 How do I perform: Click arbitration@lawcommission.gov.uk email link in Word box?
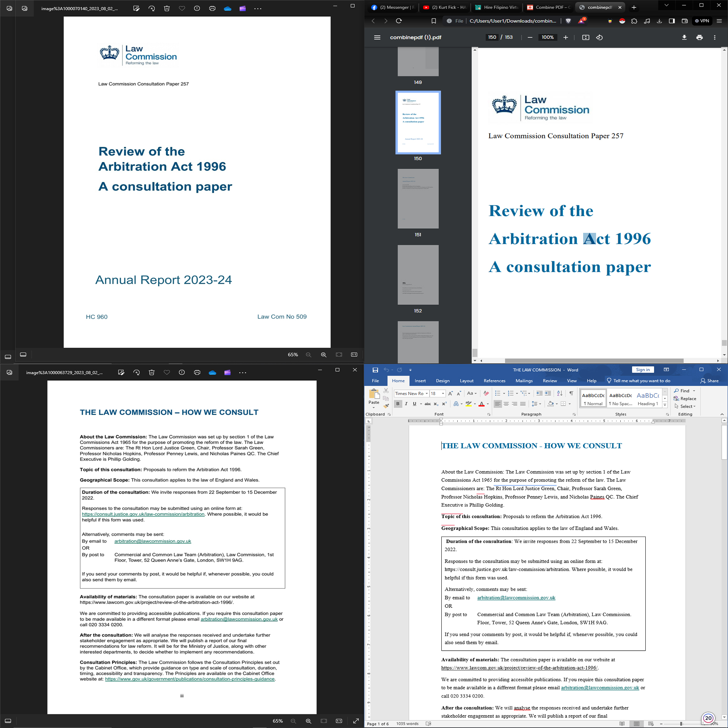(516, 598)
